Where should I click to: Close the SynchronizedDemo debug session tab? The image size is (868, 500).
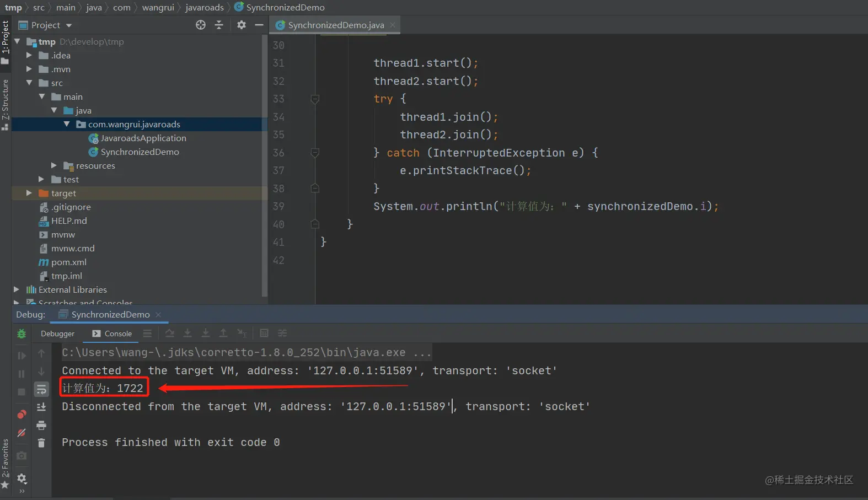coord(158,314)
